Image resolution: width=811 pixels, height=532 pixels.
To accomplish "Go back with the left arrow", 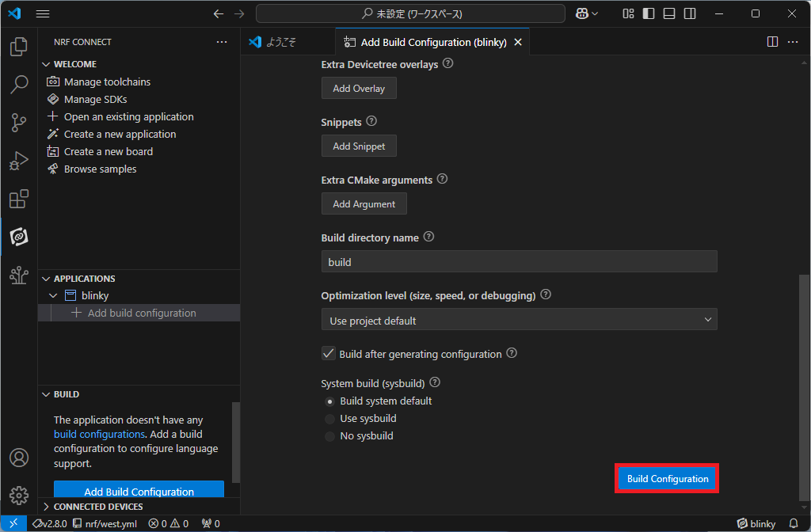I will 219,14.
